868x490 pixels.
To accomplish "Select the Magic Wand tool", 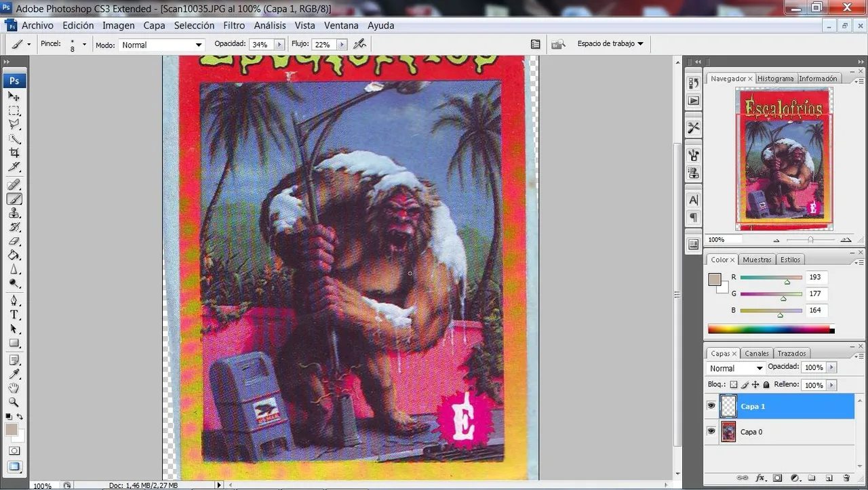I will (x=14, y=138).
